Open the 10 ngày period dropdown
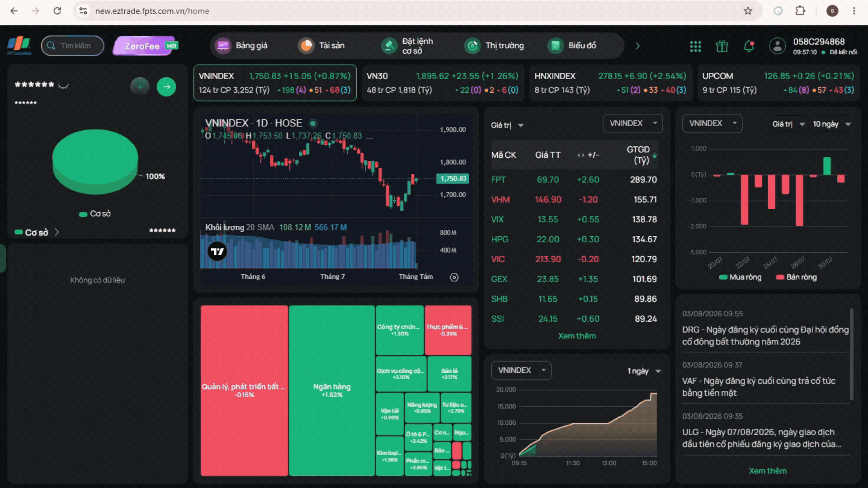Image resolution: width=868 pixels, height=488 pixels. (x=832, y=124)
